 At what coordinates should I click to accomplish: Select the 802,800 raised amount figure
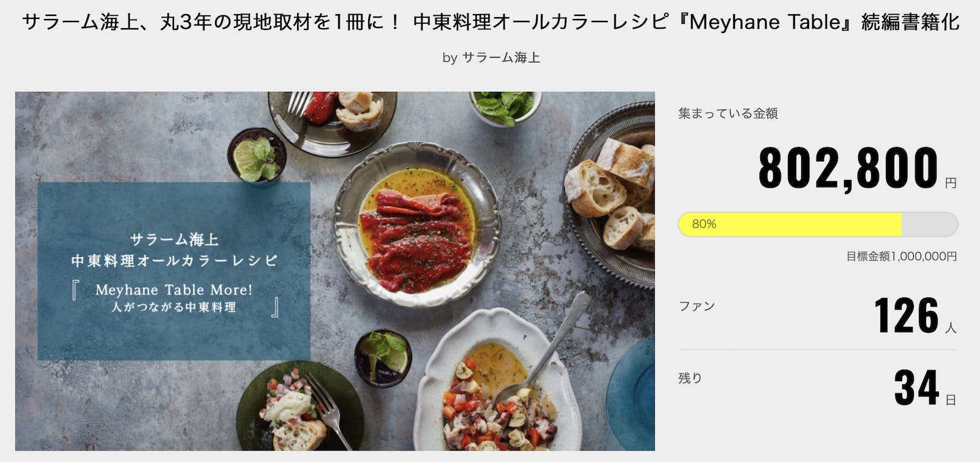click(848, 168)
